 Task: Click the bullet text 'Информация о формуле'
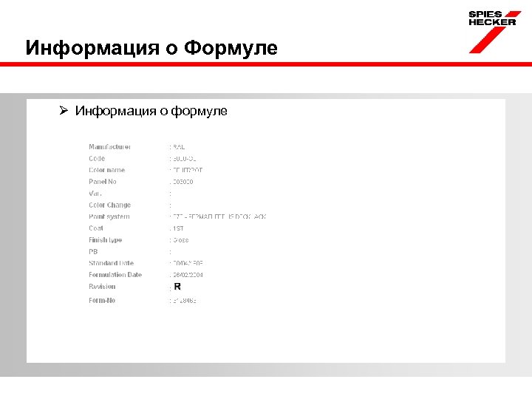tap(151, 111)
